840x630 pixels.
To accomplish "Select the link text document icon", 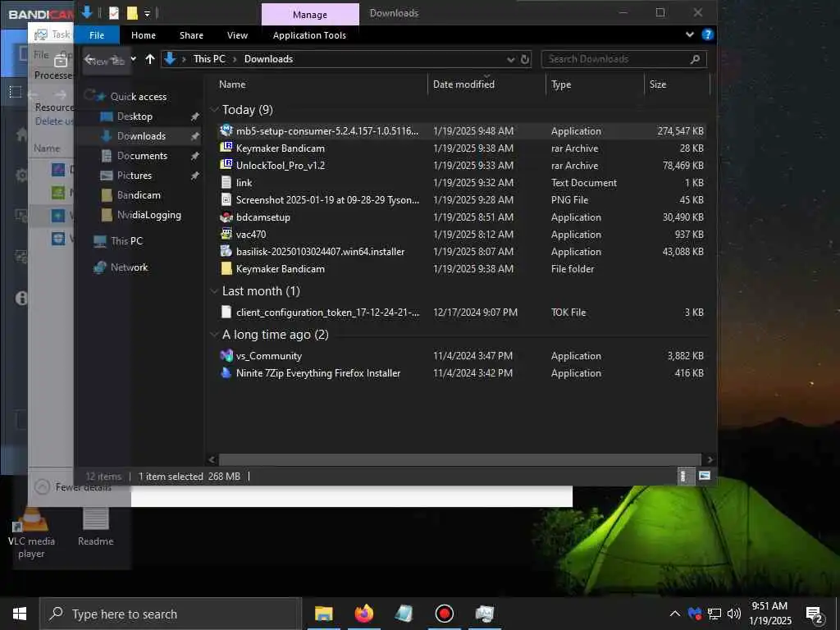I will point(226,182).
